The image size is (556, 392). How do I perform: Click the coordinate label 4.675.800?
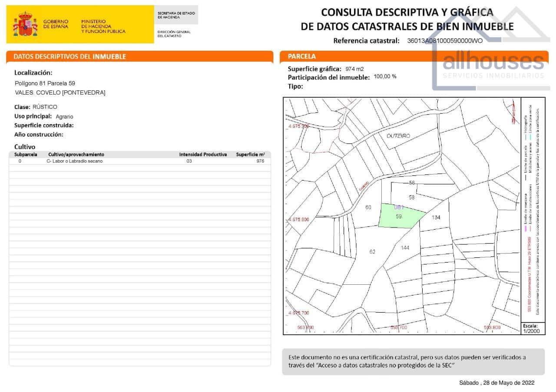tap(298, 220)
